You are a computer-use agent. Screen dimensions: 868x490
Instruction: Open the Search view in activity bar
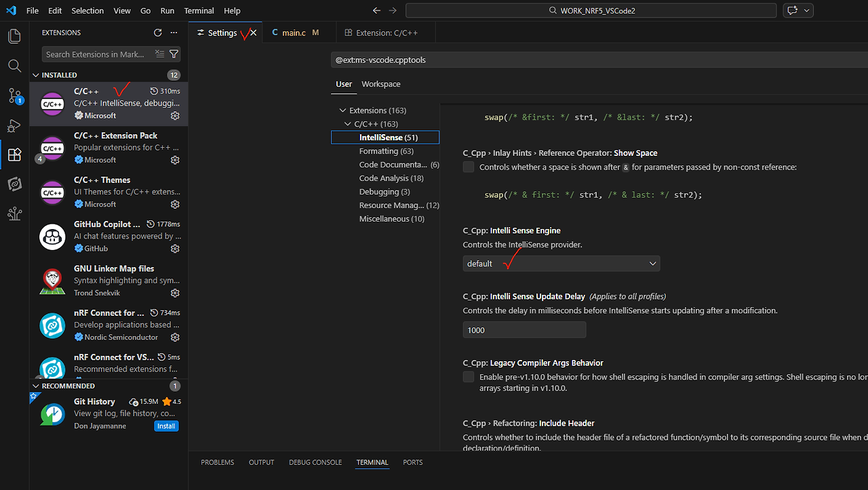click(14, 66)
